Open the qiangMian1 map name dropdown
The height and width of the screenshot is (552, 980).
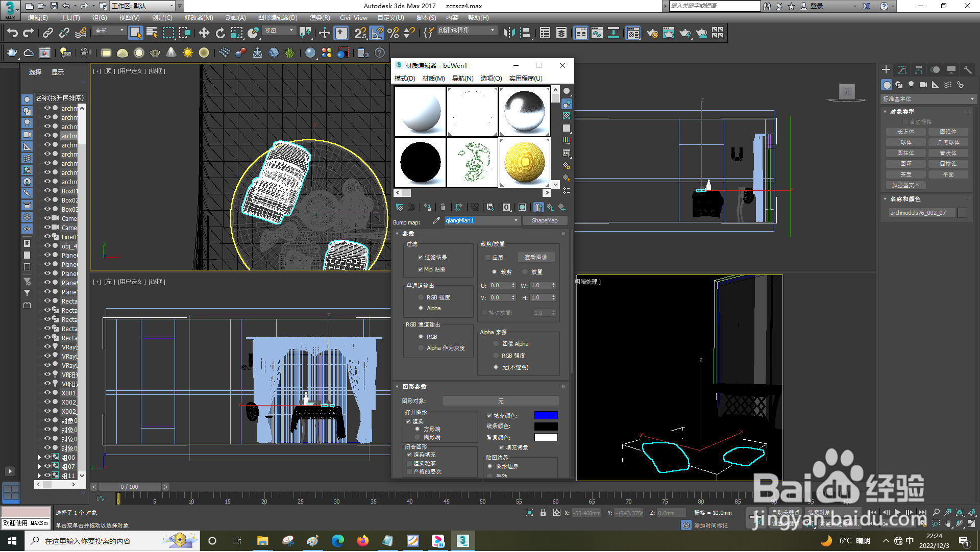516,220
